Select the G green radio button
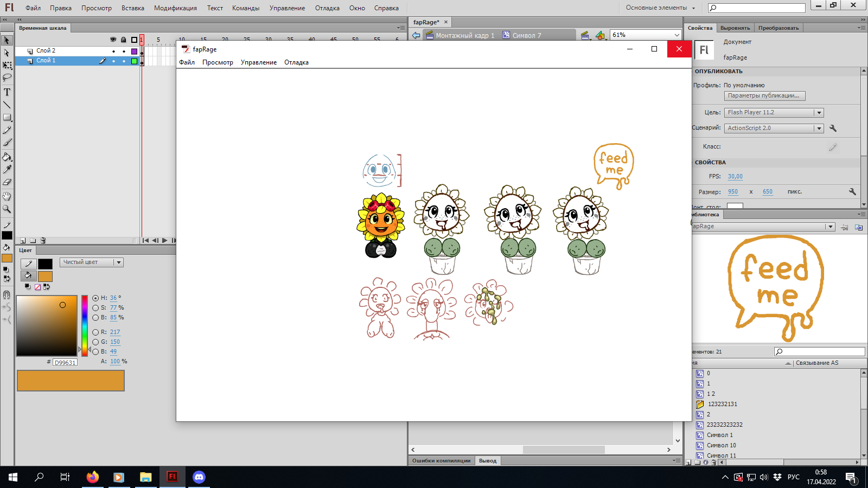 [x=95, y=342]
